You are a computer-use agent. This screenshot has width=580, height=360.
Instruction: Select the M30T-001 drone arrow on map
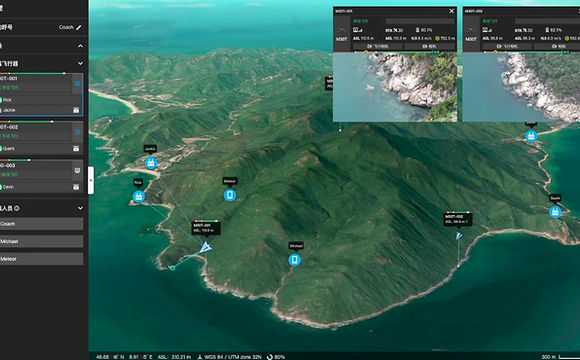click(x=206, y=247)
